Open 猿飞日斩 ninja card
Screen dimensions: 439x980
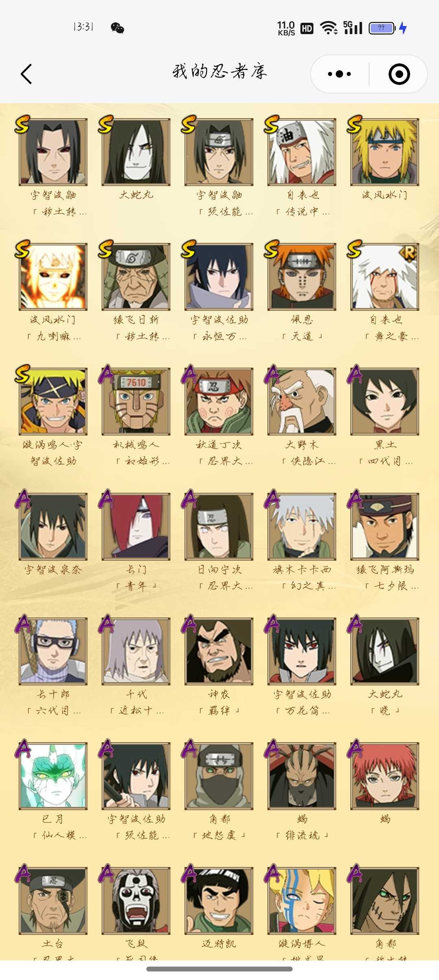click(136, 277)
